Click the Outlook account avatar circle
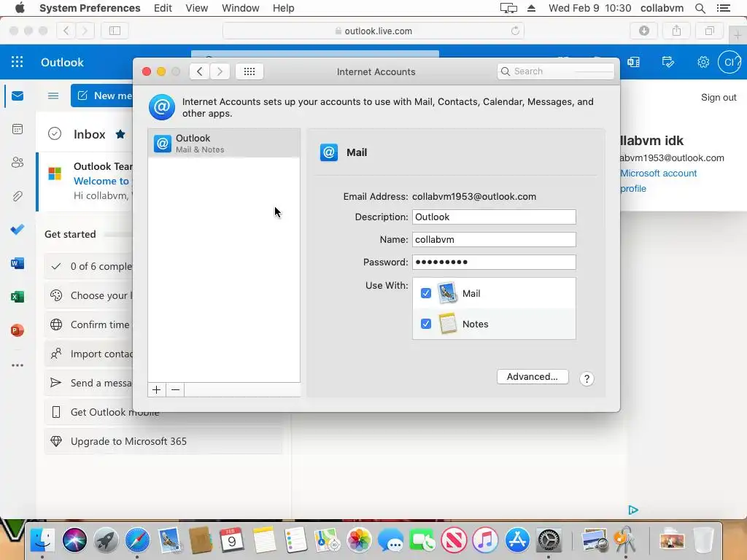The height and width of the screenshot is (560, 747). pos(729,62)
